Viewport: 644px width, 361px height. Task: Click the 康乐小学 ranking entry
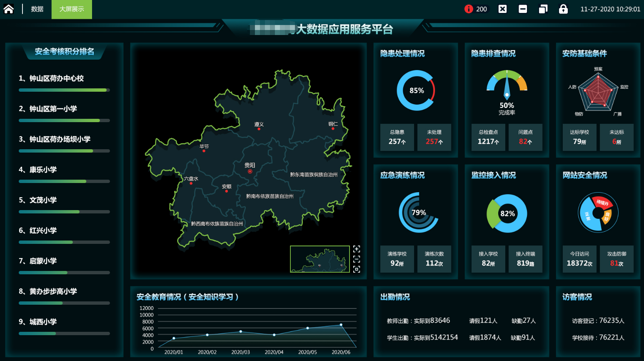[43, 170]
